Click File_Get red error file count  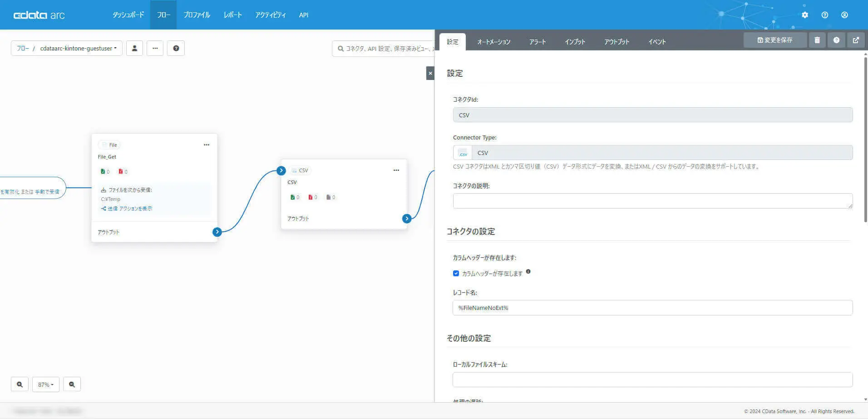123,172
